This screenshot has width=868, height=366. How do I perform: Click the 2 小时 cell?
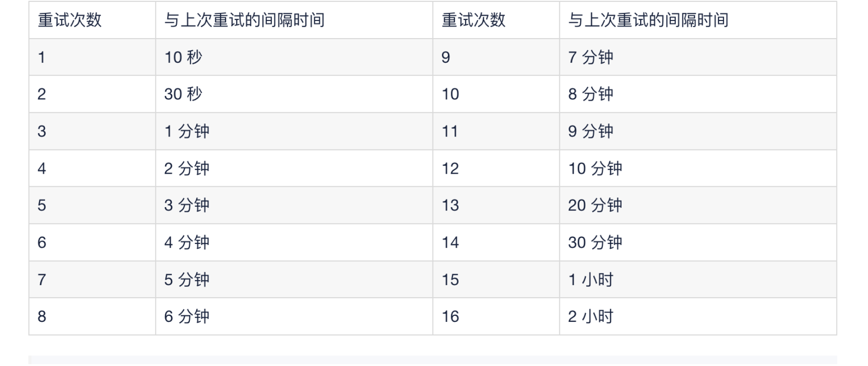coord(590,316)
